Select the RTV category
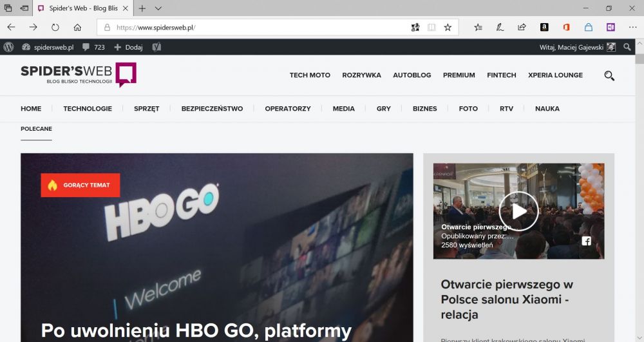The width and height of the screenshot is (644, 342). tap(506, 108)
